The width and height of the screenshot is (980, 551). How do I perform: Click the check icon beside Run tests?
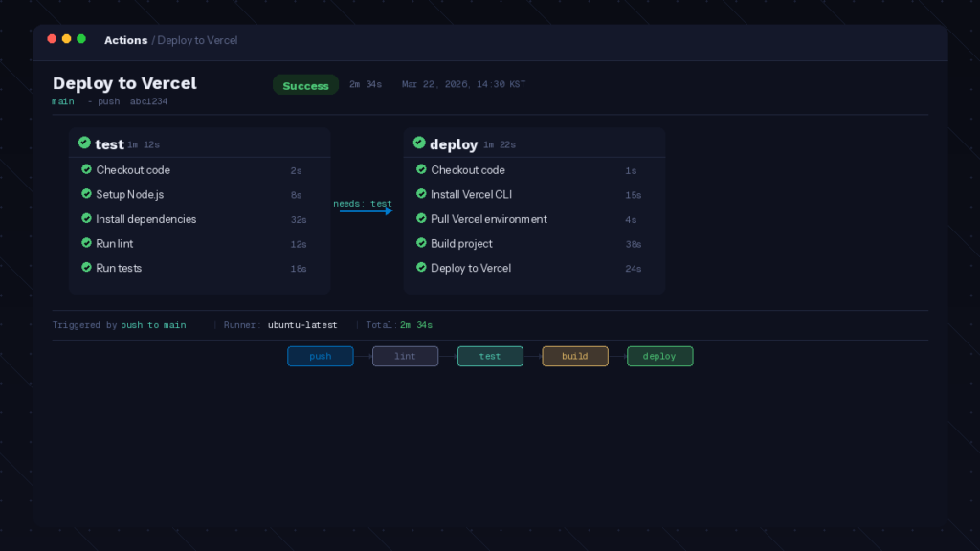(87, 268)
